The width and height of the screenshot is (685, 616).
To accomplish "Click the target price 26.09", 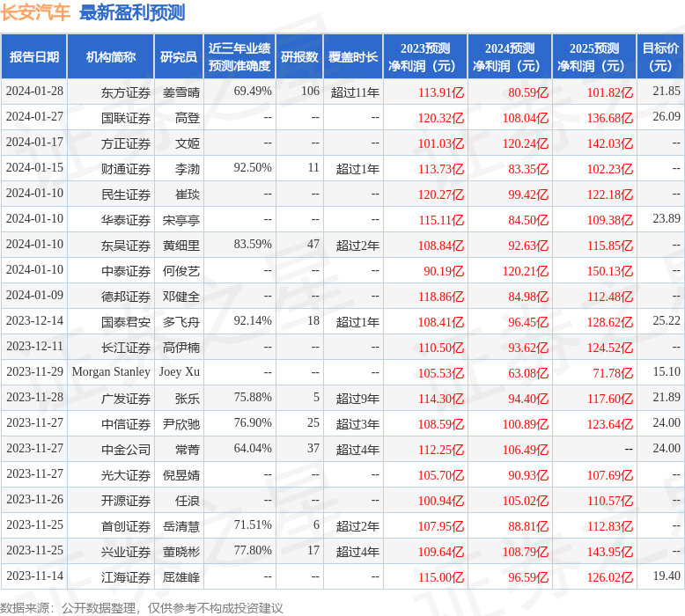I will [x=667, y=116].
